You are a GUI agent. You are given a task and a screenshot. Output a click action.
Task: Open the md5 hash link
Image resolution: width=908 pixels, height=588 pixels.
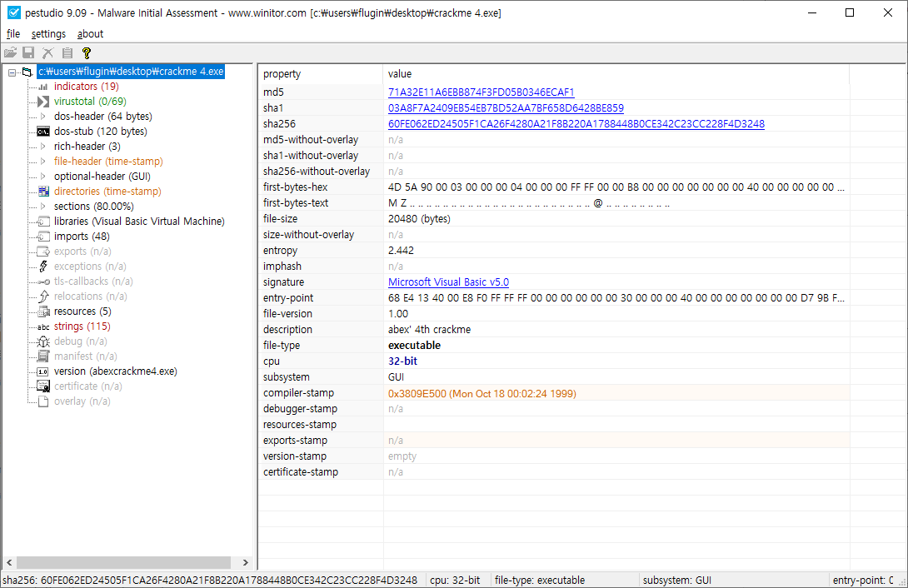coord(481,92)
